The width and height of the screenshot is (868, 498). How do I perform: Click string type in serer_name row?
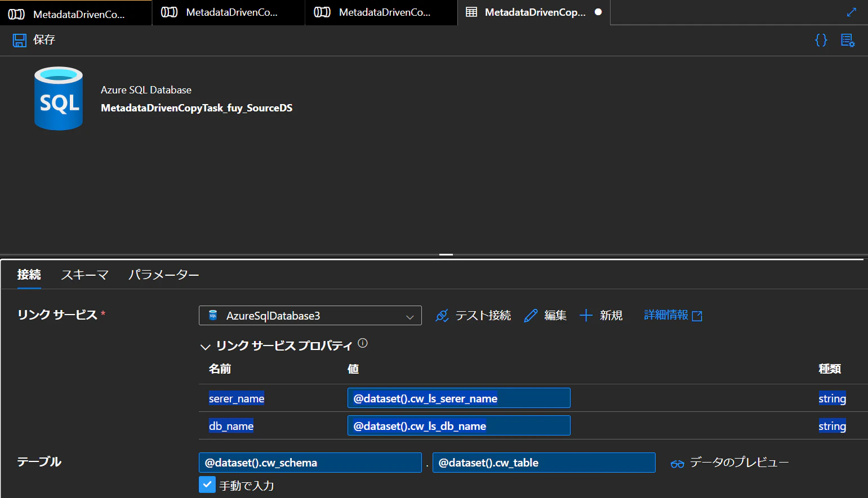coord(833,398)
